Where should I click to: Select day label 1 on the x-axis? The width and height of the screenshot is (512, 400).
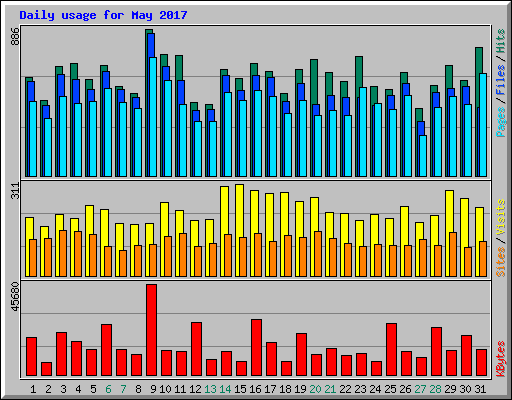(33, 389)
